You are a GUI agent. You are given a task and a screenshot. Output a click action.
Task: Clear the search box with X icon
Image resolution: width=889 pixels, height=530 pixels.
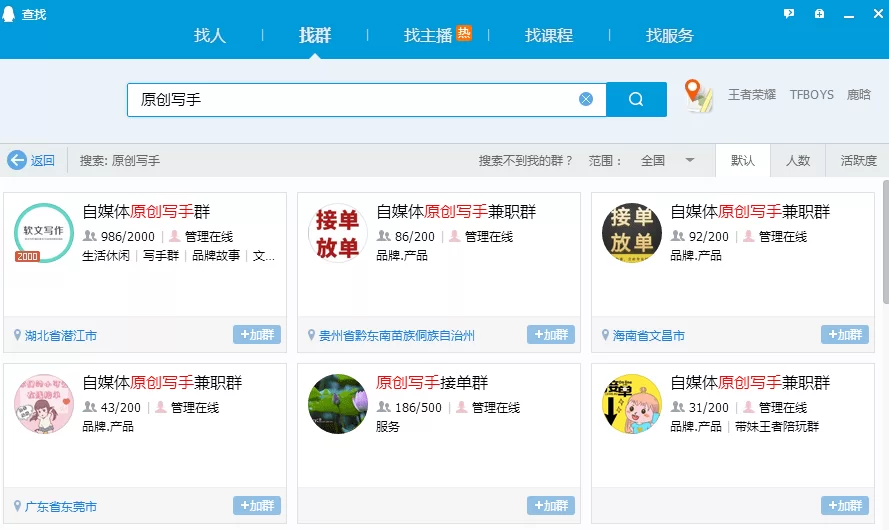586,99
